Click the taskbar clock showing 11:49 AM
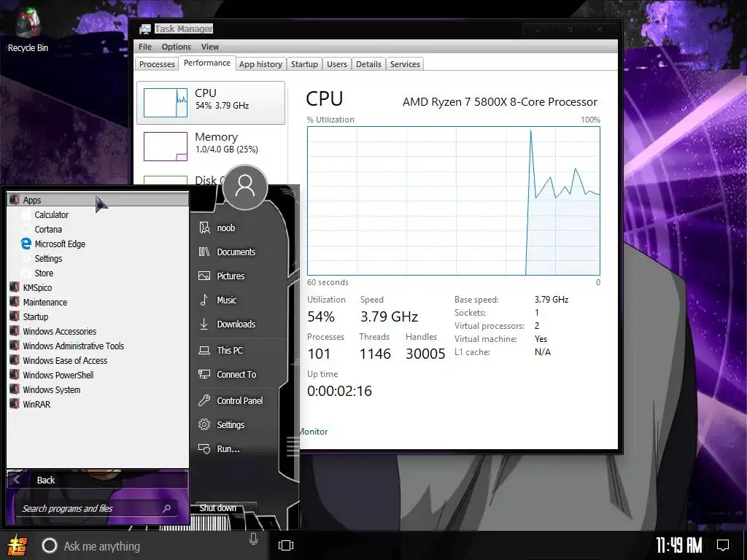747x560 pixels. 679,545
